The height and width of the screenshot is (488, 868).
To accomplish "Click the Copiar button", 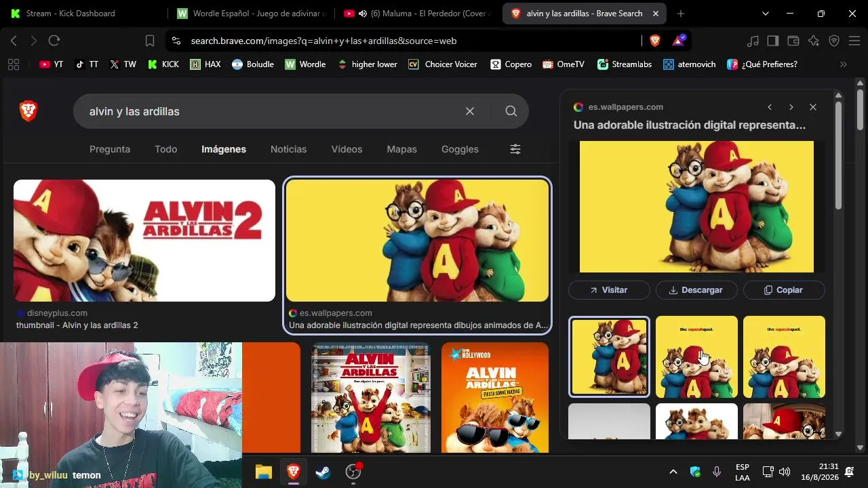I will coord(784,290).
